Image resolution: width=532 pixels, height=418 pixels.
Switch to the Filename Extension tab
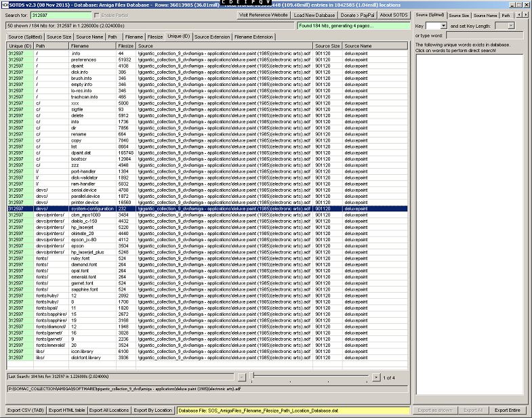click(x=254, y=37)
